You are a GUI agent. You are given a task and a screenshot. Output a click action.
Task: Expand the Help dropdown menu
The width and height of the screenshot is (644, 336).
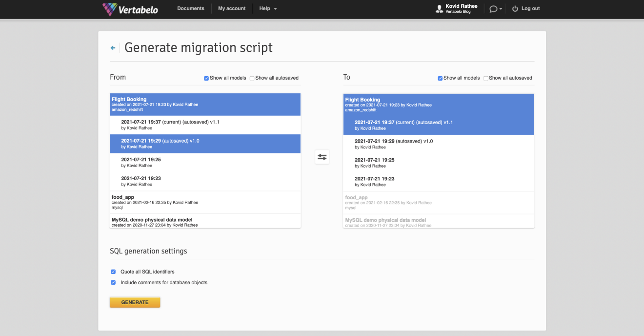268,8
